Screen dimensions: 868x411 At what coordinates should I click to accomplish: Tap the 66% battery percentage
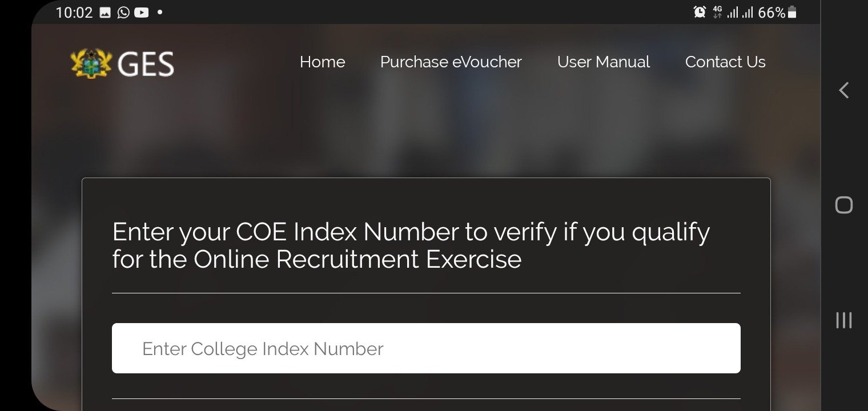(771, 13)
